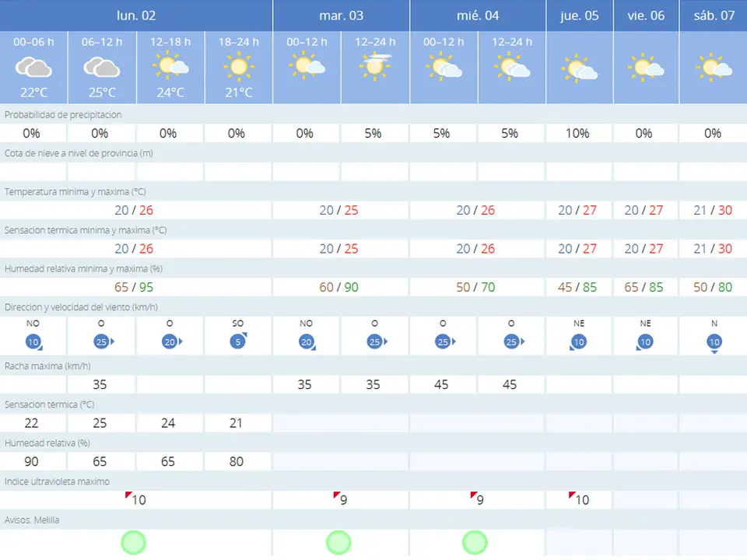747x560 pixels.
Task: Click the weather icon under jue. 05
Action: point(579,68)
